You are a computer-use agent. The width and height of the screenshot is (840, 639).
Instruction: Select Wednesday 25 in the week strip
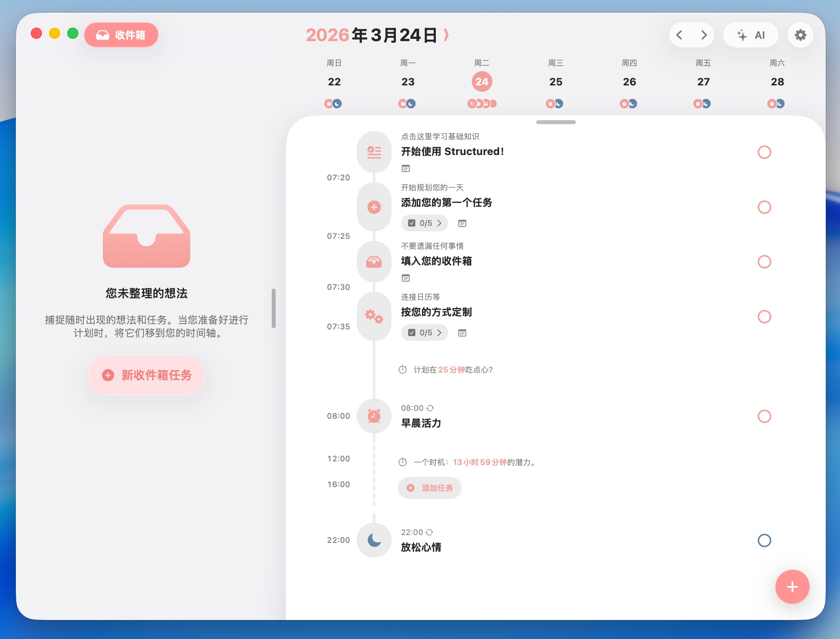pyautogui.click(x=556, y=82)
